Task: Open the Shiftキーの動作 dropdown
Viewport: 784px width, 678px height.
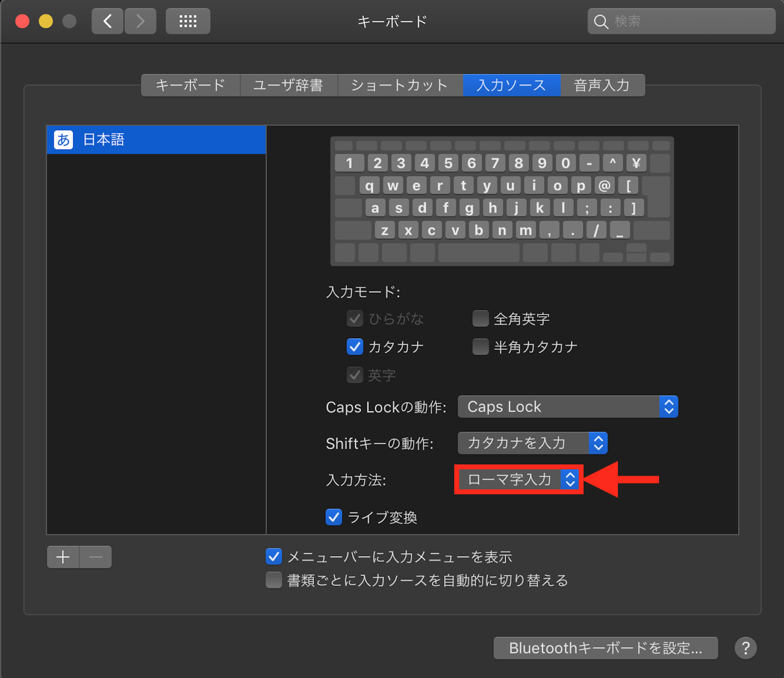Action: click(x=532, y=443)
